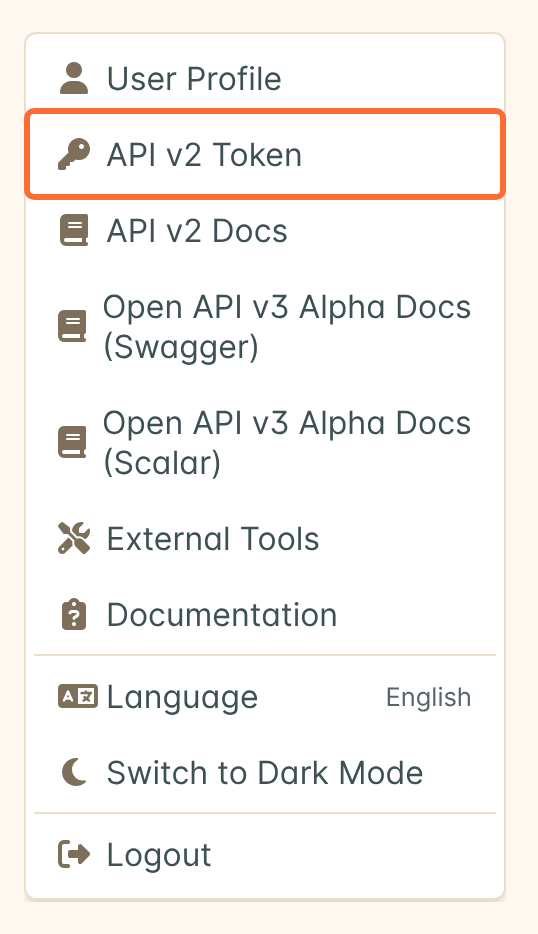Log out using the Logout entry
The image size is (538, 934).
click(x=265, y=855)
